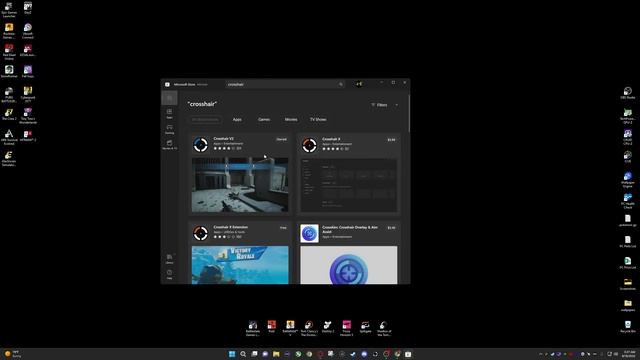Open Windows Start menu

coord(232,354)
